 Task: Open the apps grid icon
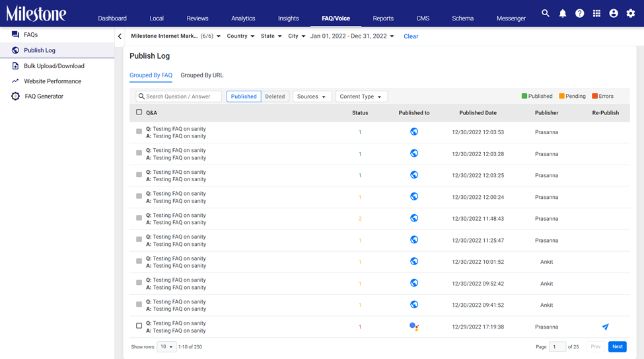tap(596, 13)
